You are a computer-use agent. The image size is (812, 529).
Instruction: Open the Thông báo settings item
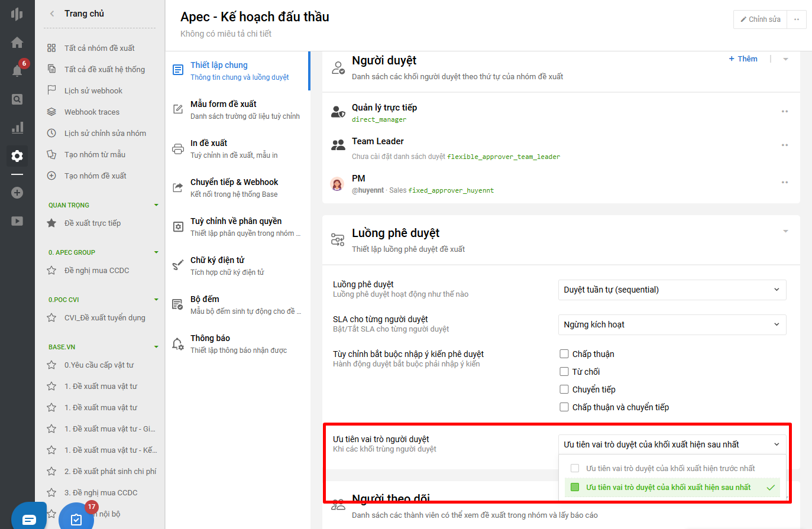(238, 343)
